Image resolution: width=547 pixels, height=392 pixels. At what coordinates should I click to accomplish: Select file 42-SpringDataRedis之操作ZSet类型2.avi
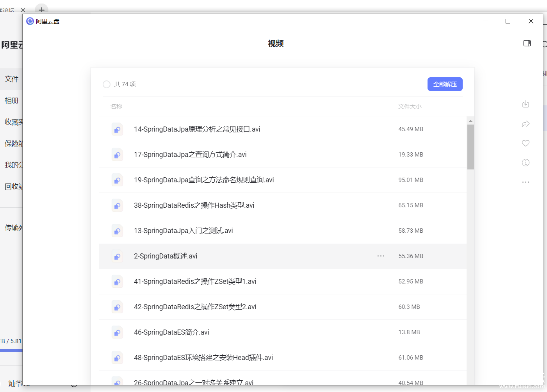195,307
